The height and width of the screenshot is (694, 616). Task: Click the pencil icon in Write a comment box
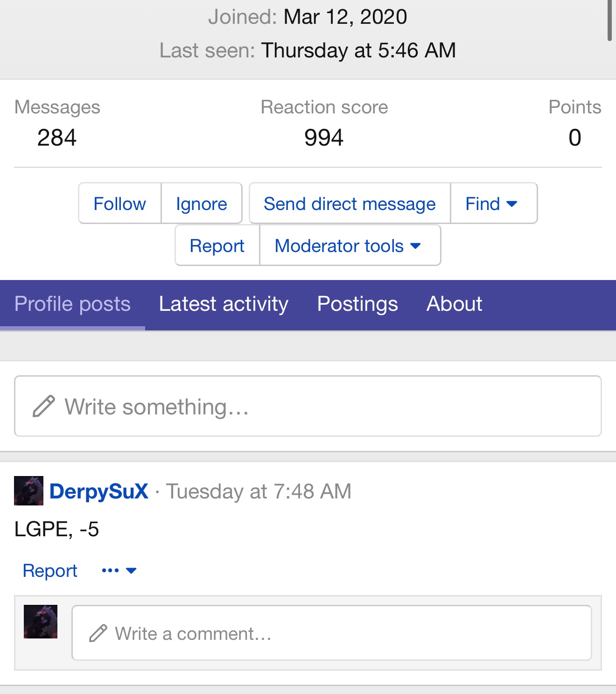click(x=98, y=633)
